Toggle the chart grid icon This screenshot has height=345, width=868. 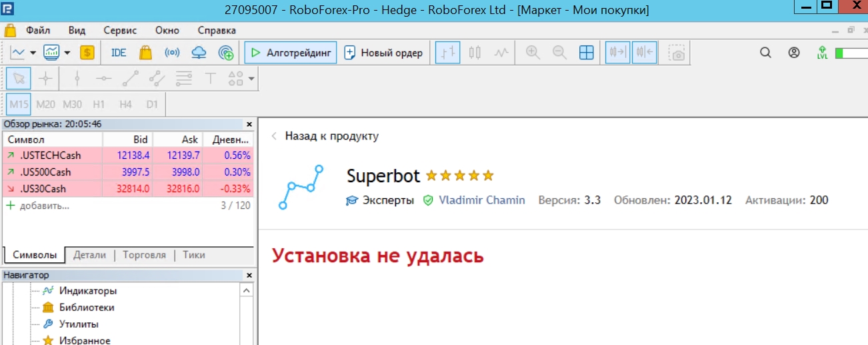[587, 53]
